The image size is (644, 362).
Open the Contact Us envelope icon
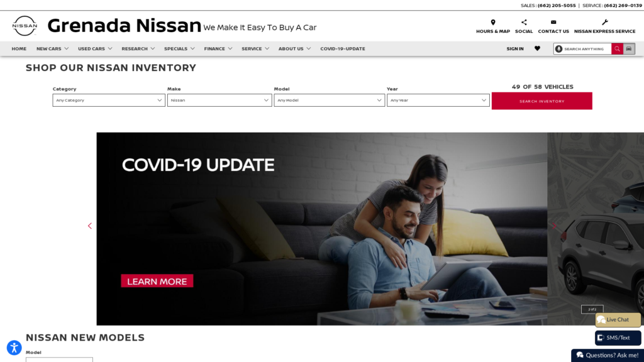pos(553,22)
